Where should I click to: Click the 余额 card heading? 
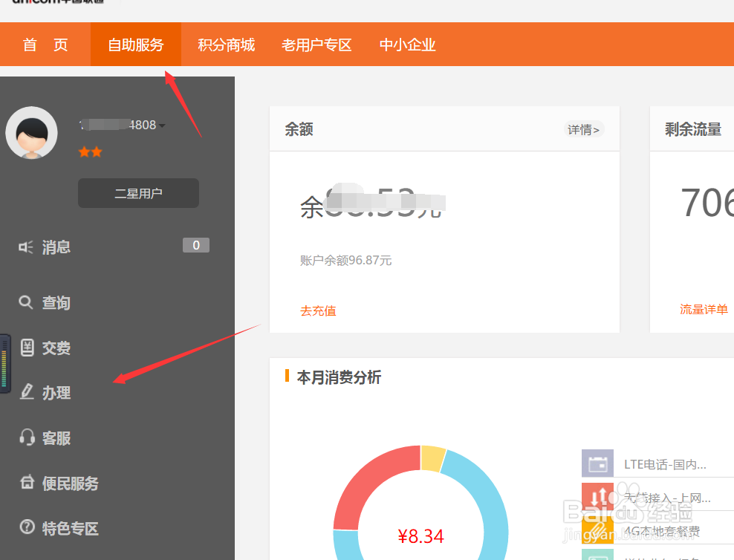(299, 129)
